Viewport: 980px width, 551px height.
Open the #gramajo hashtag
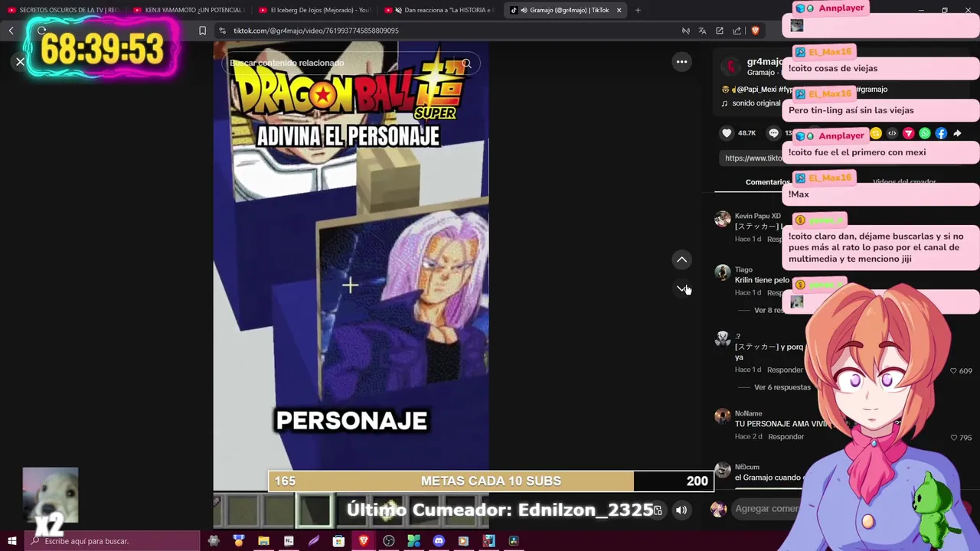tap(871, 90)
